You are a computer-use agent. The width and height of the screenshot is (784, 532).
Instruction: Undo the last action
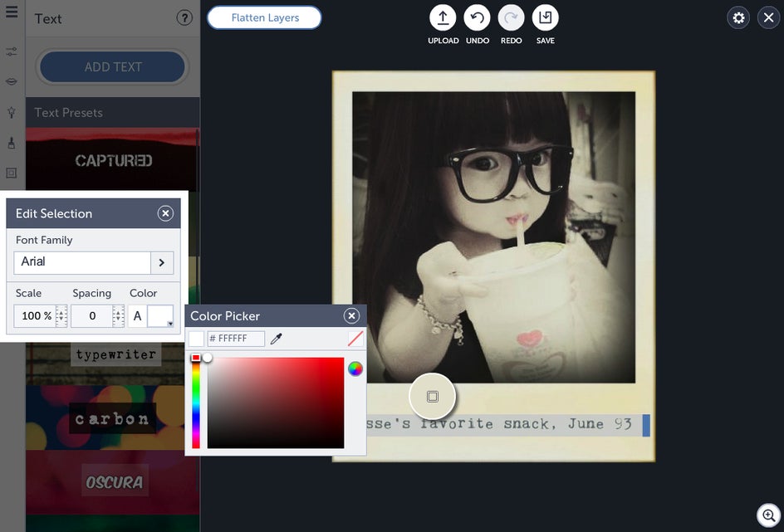click(x=477, y=18)
